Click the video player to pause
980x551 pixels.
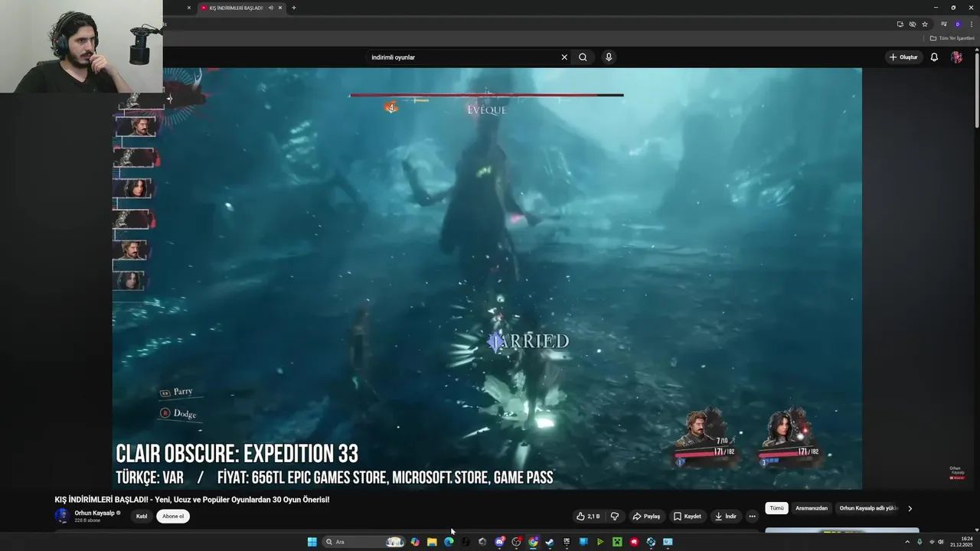click(x=487, y=279)
